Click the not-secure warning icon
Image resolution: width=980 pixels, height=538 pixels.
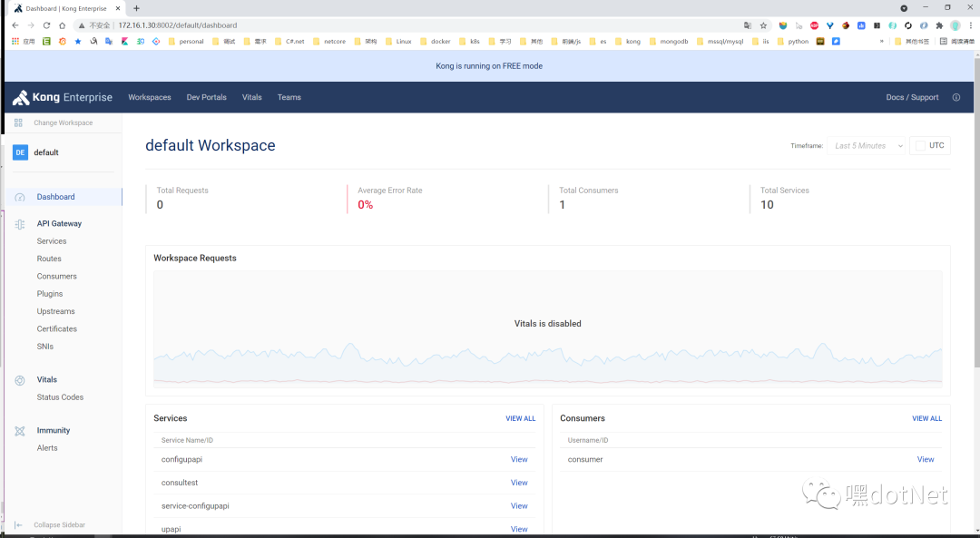(81, 25)
